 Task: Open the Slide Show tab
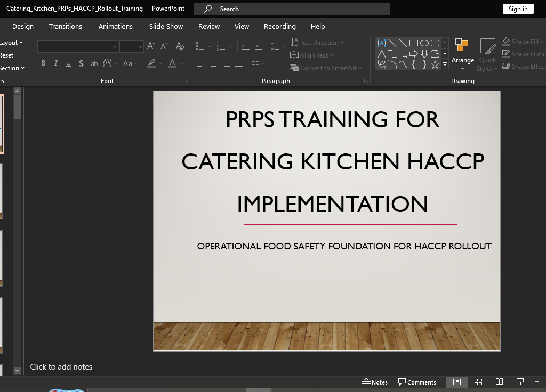click(x=166, y=27)
